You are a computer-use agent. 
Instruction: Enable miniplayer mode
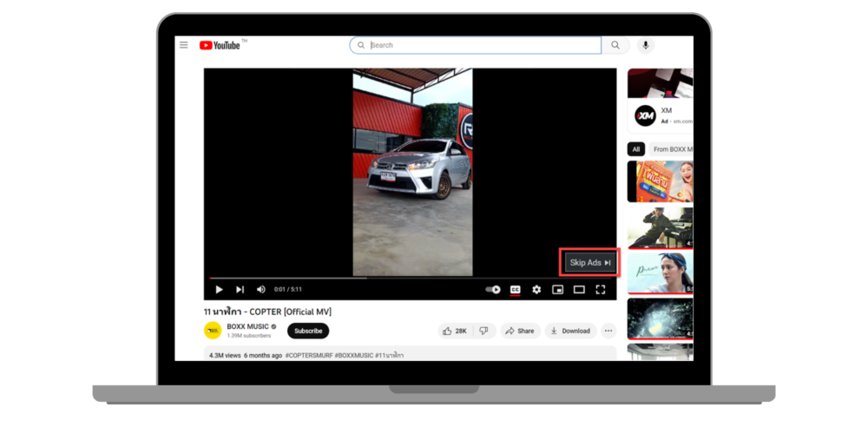click(x=557, y=289)
